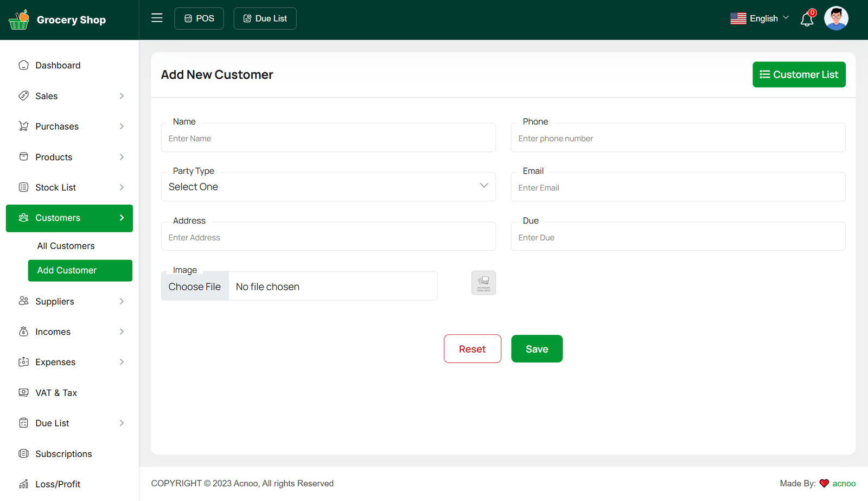Click the VAT & Tax icon
This screenshot has height=501, width=868.
[x=23, y=392]
